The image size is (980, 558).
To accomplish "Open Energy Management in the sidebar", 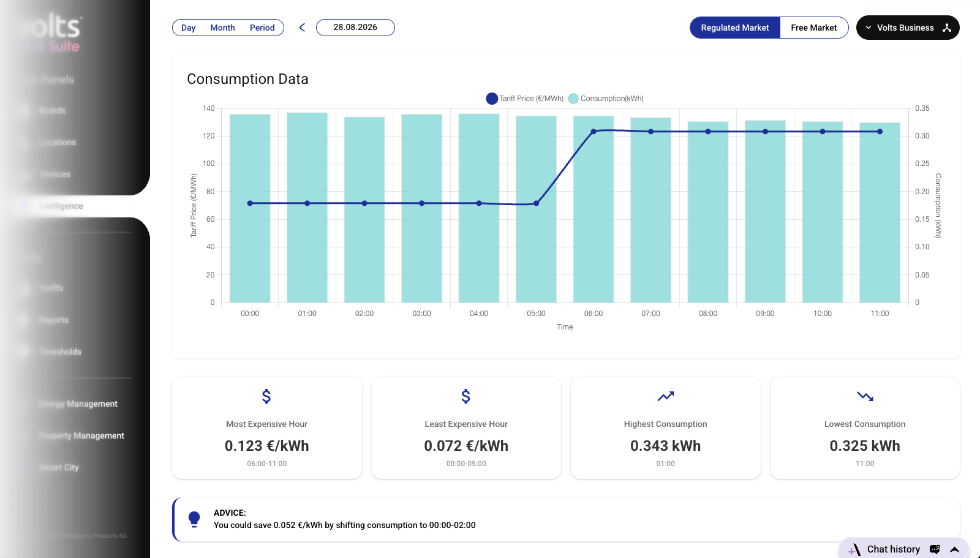I will 78,404.
